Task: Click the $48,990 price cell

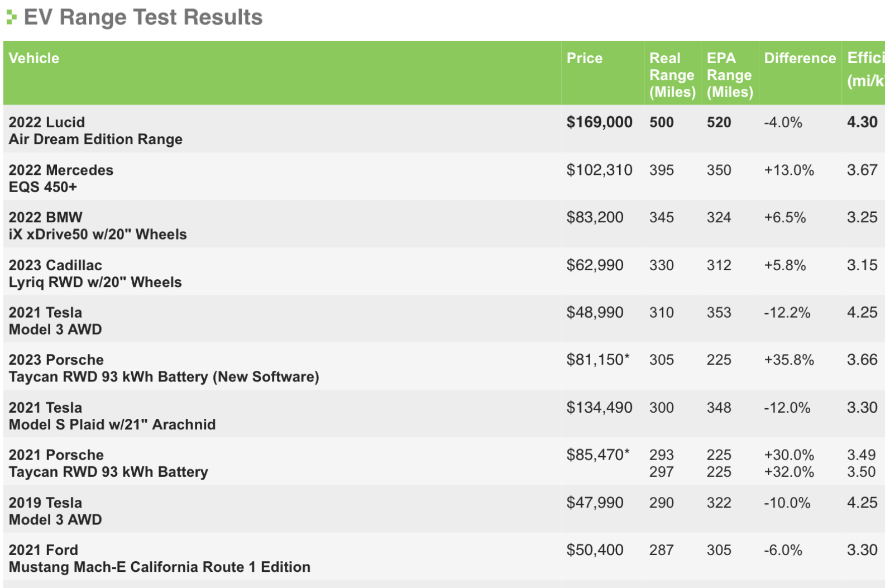Action: [595, 312]
